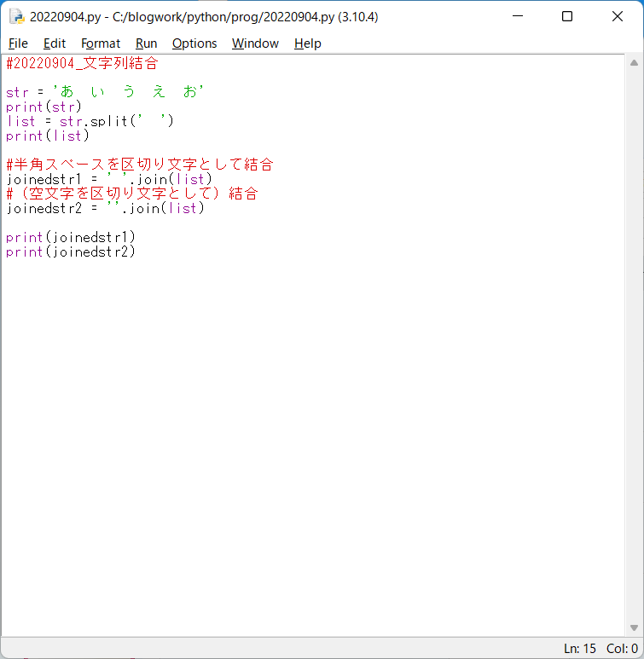644x659 pixels.
Task: Place cursor in the line str = 'あ い う え お'
Action: coord(105,91)
